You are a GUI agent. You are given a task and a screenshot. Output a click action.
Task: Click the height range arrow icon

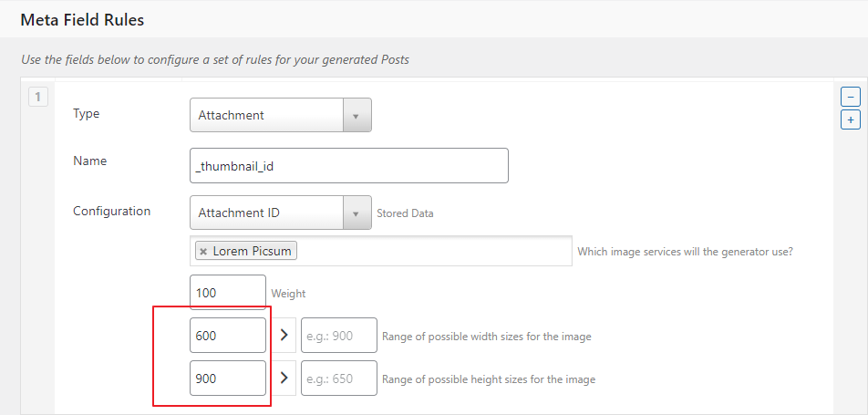coord(284,378)
